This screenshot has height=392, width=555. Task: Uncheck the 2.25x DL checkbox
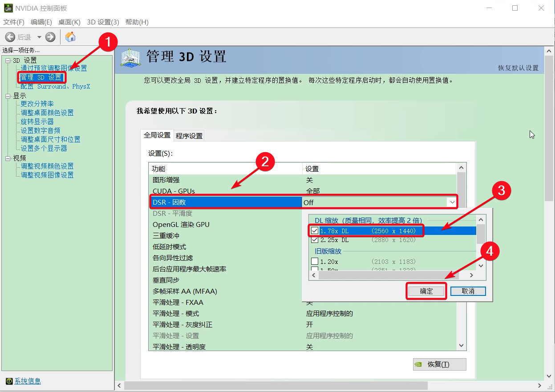pyautogui.click(x=315, y=240)
